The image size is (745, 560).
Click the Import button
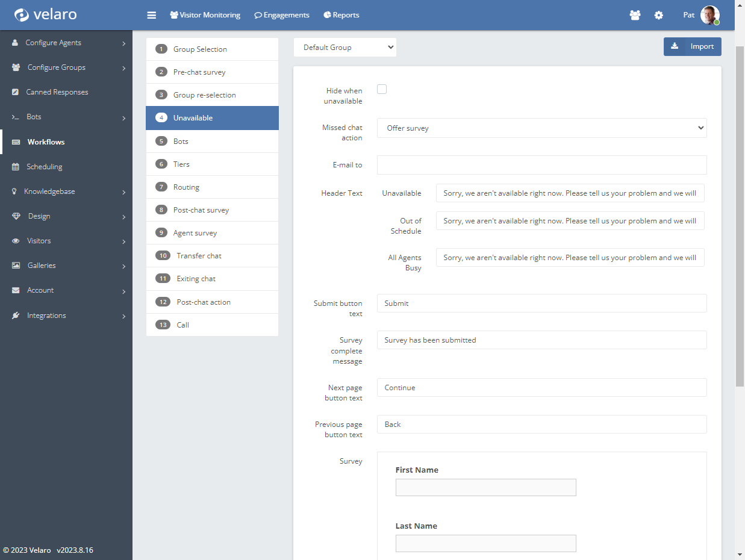point(692,46)
